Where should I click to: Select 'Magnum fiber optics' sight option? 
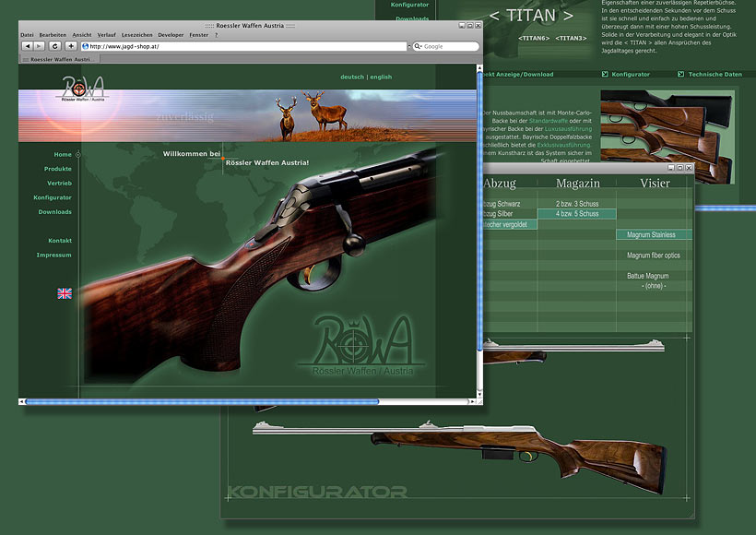tap(653, 256)
